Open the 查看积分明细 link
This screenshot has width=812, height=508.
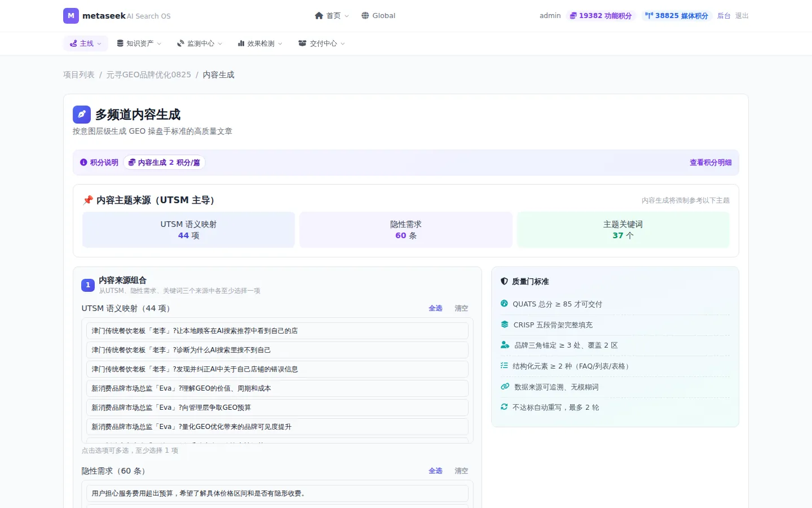tap(710, 163)
